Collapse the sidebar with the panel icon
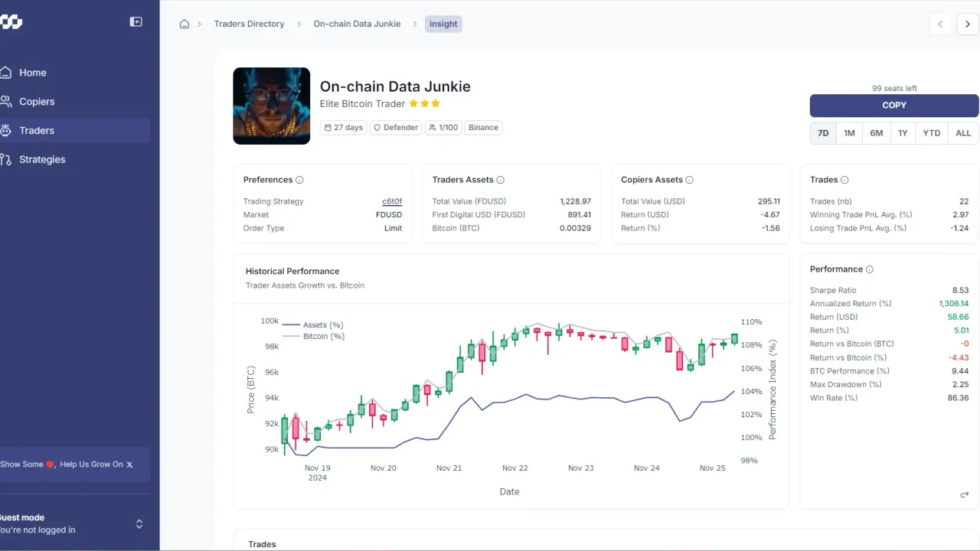The image size is (980, 551). [136, 22]
